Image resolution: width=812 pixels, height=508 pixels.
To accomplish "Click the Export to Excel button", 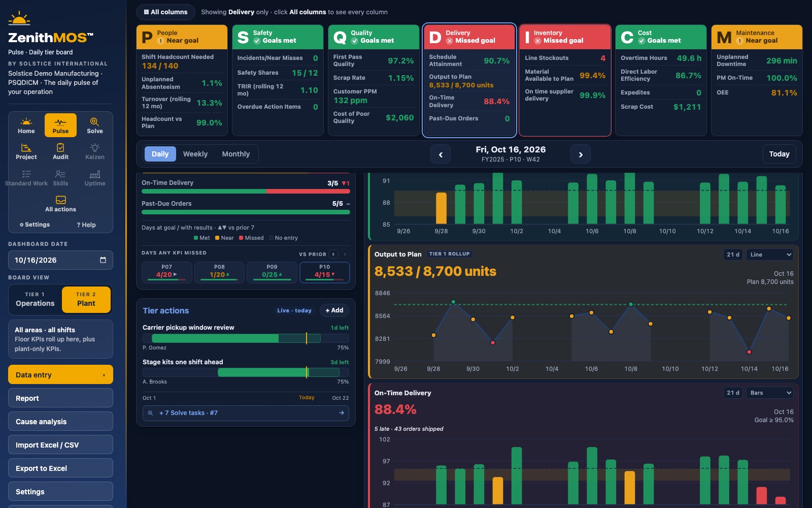I will (60, 468).
